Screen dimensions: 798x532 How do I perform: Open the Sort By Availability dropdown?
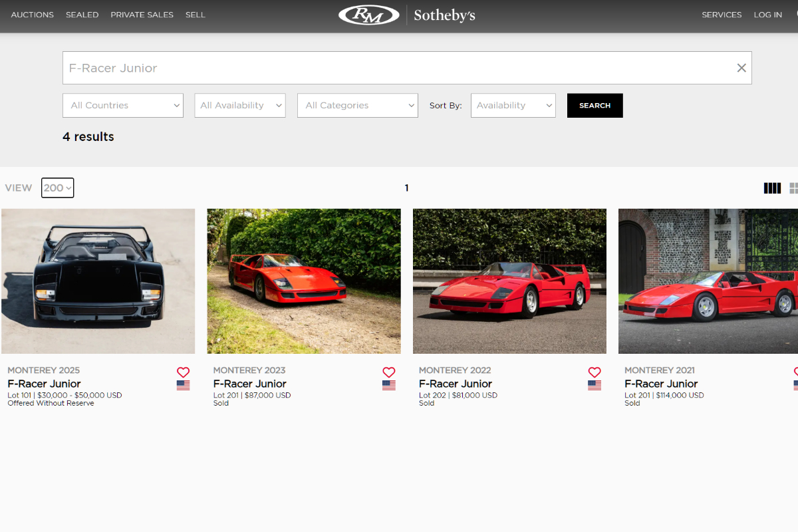tap(513, 105)
